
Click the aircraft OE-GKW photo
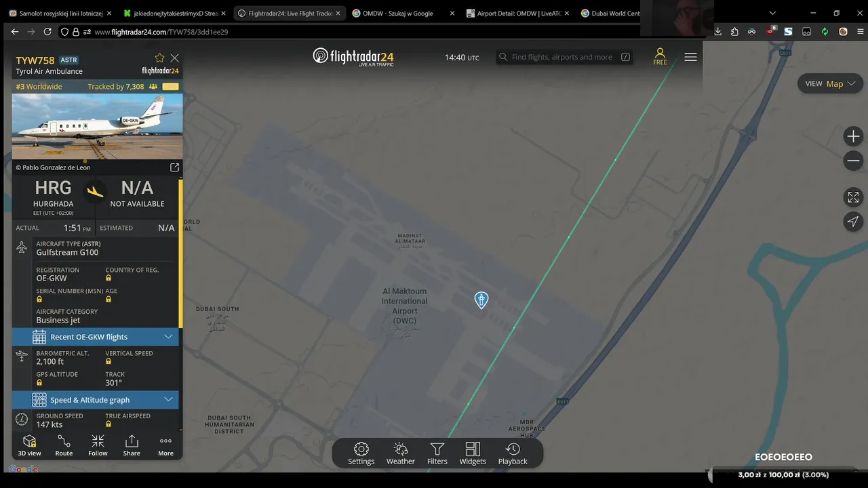(97, 127)
